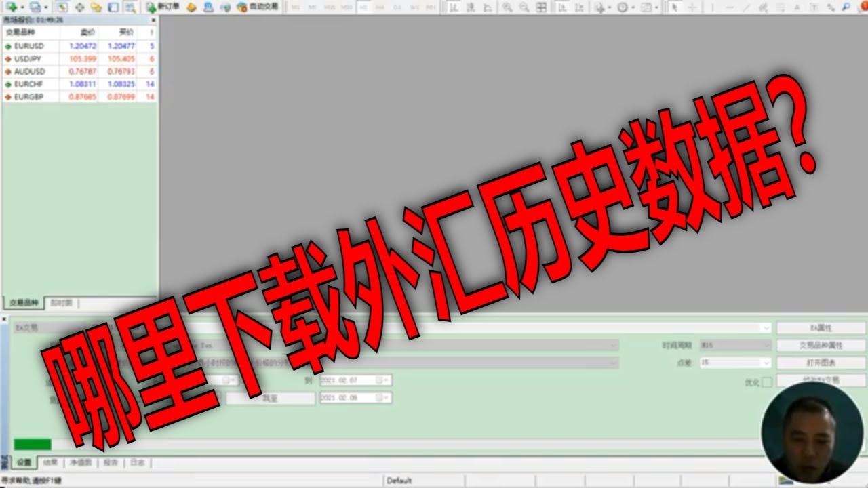Click the search magnifier icon
868x488 pixels.
click(x=846, y=7)
